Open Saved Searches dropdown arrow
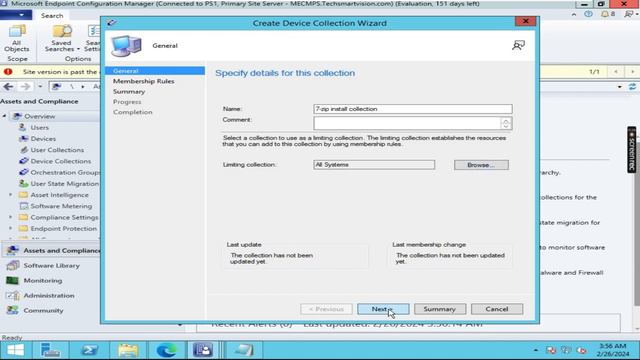The height and width of the screenshot is (360, 640). [x=78, y=49]
